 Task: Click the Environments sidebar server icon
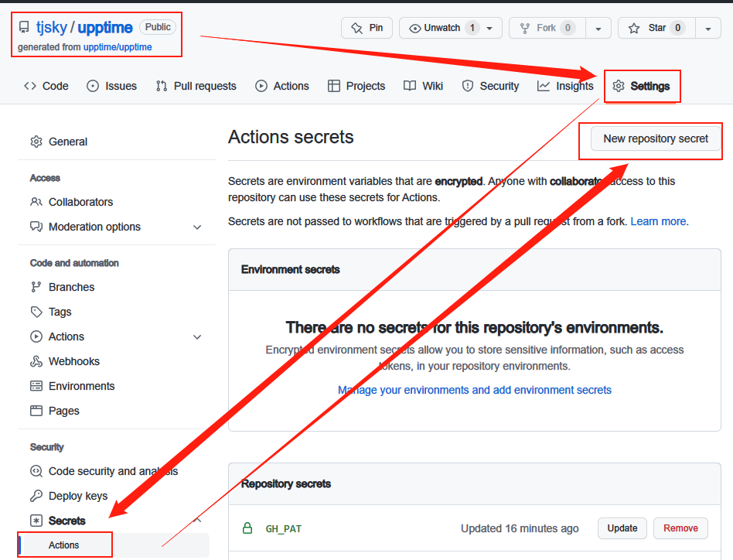coord(36,386)
